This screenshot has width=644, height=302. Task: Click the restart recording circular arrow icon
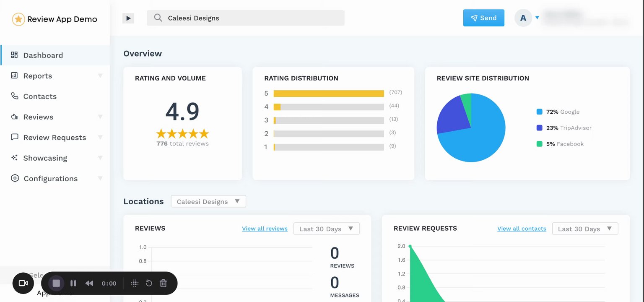[149, 283]
